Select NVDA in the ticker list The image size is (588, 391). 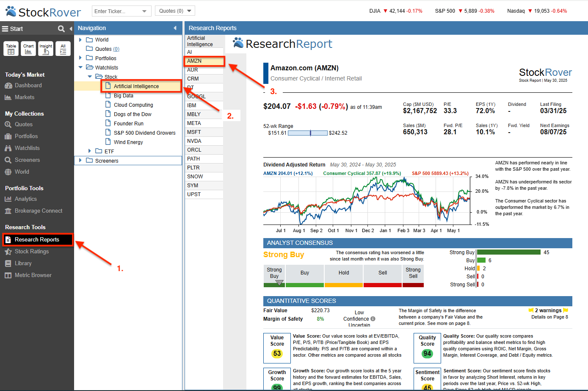(x=204, y=141)
